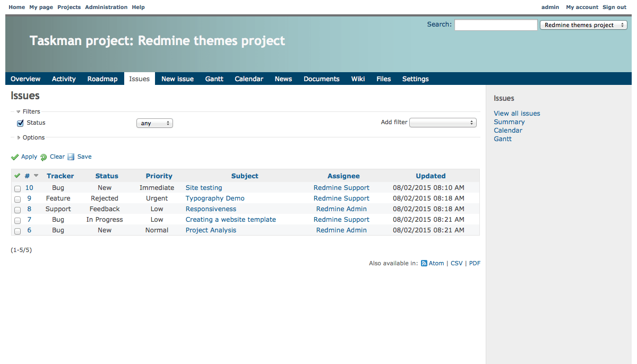Open My account

point(582,7)
